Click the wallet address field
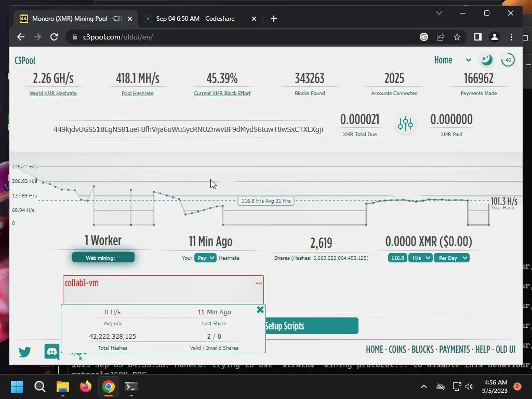 pos(188,129)
